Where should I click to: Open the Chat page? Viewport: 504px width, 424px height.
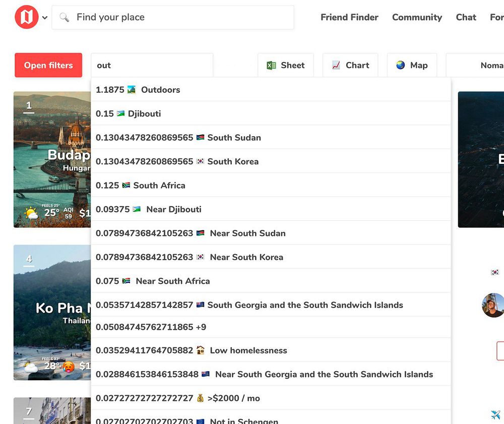pos(466,17)
